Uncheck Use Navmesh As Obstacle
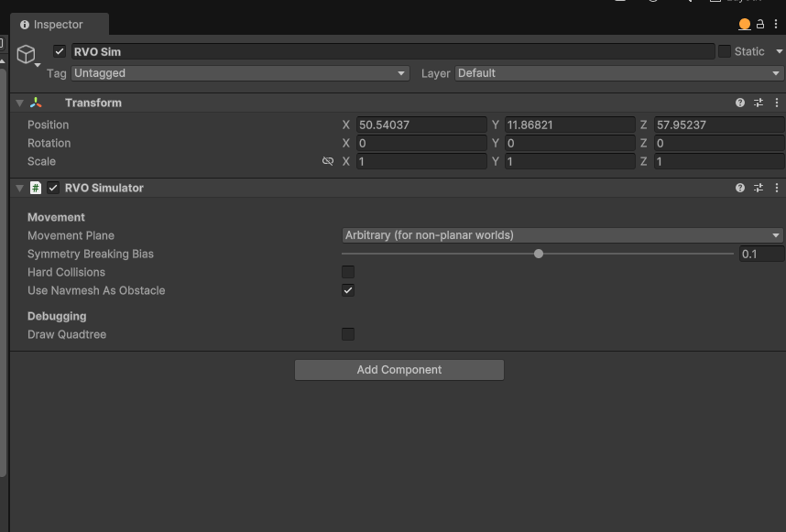 (x=348, y=290)
